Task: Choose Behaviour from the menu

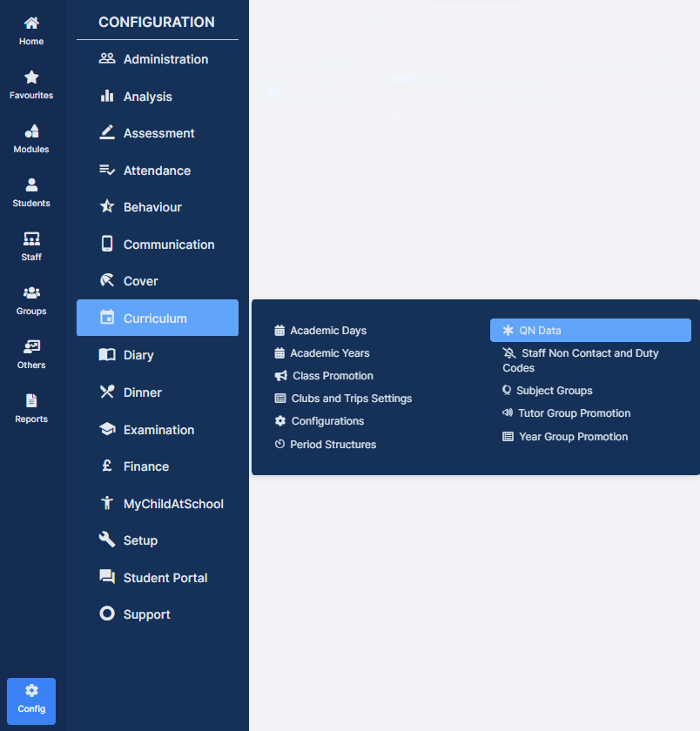Action: click(x=158, y=207)
